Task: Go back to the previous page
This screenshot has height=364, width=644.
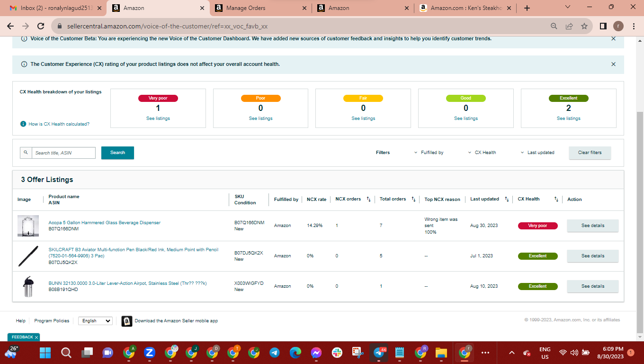Action: pos(10,26)
